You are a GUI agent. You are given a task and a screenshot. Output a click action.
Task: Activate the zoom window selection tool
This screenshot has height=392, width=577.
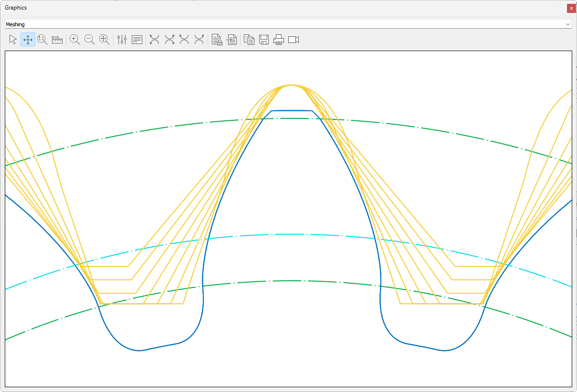click(42, 40)
